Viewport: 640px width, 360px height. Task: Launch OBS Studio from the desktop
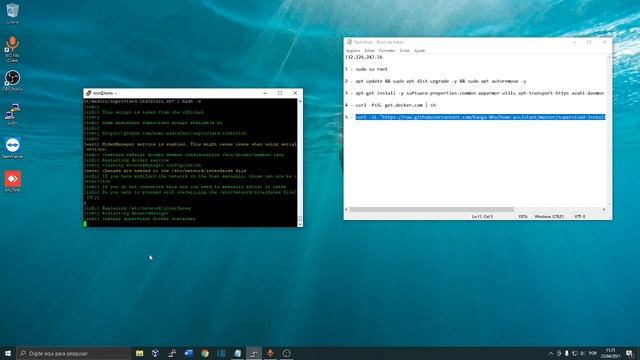pos(12,80)
